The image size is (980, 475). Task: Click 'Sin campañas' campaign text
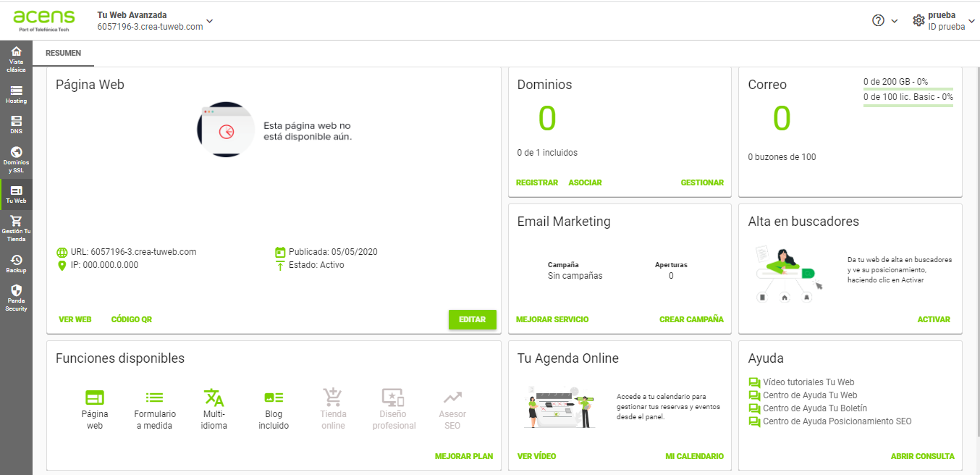[x=575, y=276]
